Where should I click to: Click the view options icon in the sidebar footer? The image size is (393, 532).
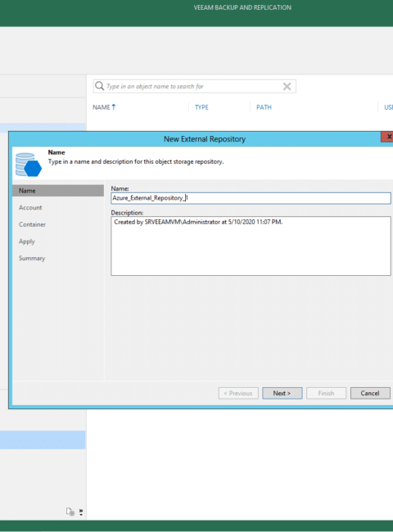click(70, 512)
